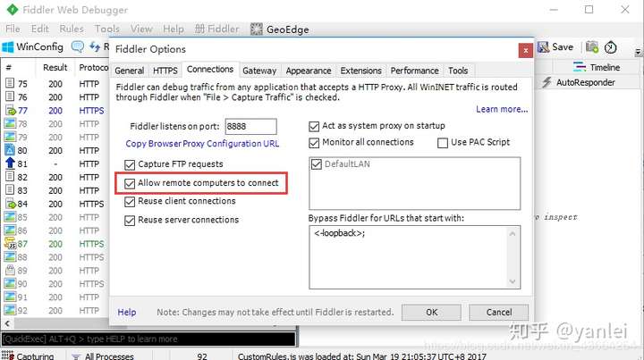The image size is (644, 360).
Task: Click the WinConfig Windows logo icon
Action: (x=8, y=46)
